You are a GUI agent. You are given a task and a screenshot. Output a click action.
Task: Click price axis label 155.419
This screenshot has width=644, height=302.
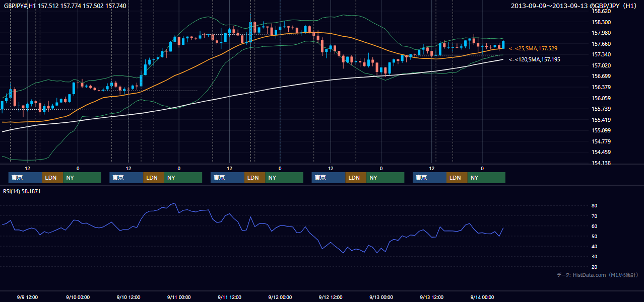click(601, 120)
